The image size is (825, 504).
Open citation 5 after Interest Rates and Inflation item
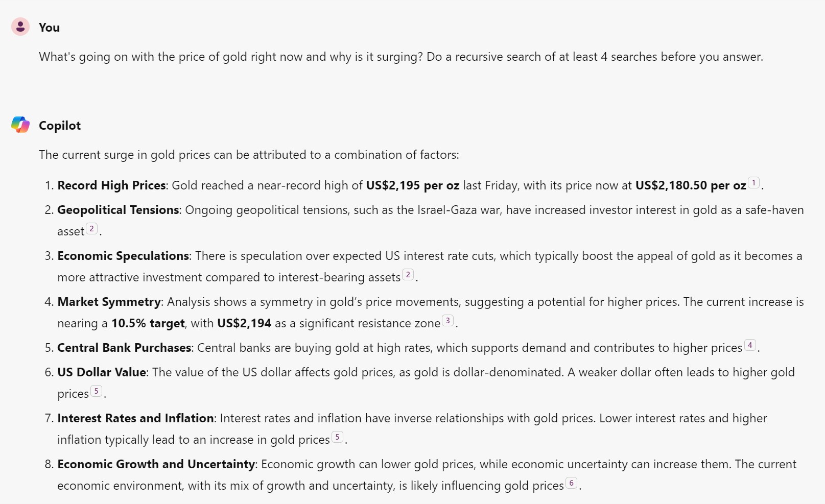pos(337,437)
